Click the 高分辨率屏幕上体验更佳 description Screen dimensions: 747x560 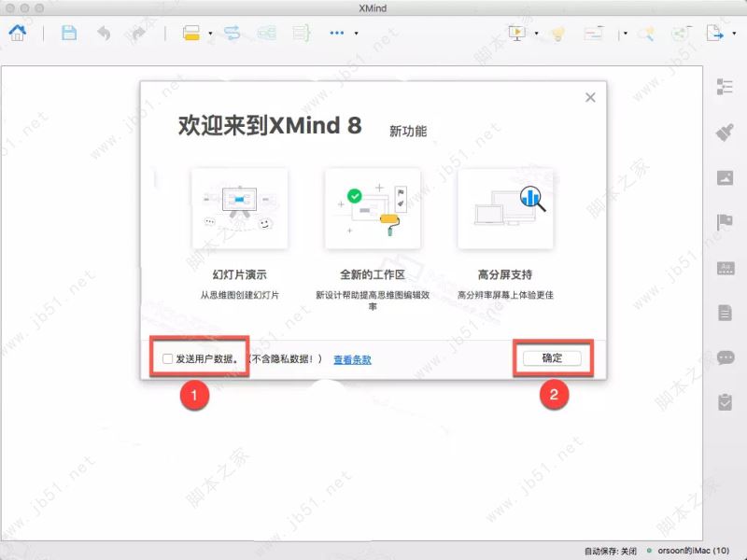[x=505, y=295]
